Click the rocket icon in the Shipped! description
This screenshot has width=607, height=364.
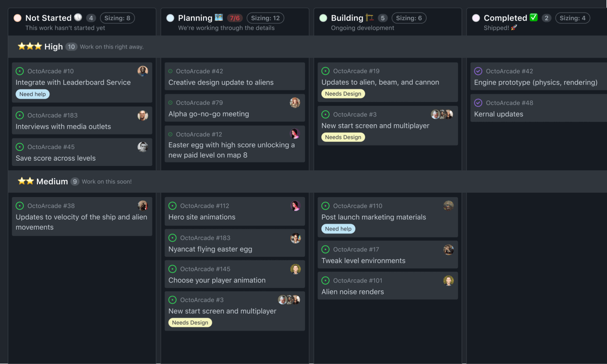tap(515, 28)
